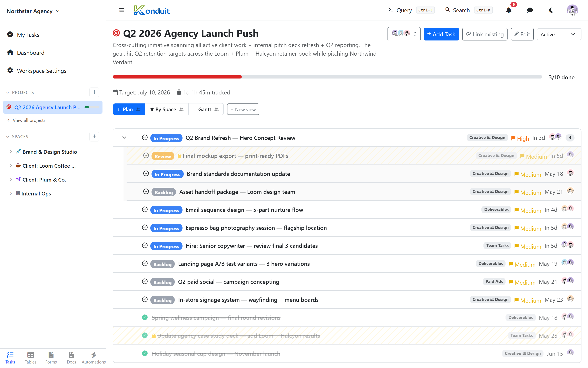Expand Client: Plum & Co. space
Viewport: 588px width, 368px height.
click(11, 179)
